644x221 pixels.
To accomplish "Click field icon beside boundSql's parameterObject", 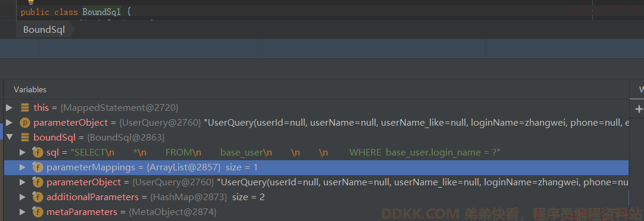I will [x=37, y=182].
